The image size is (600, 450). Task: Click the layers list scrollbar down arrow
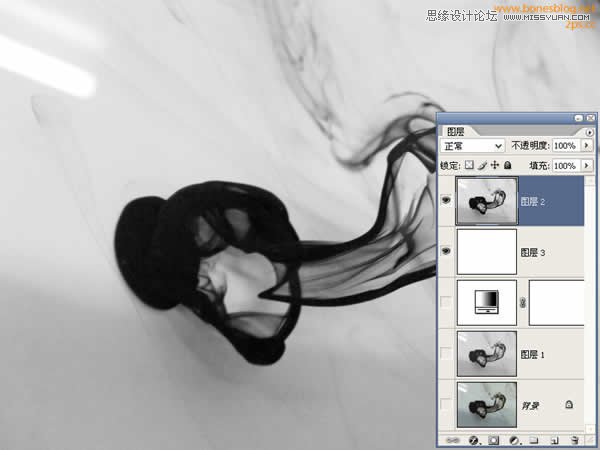tap(590, 429)
